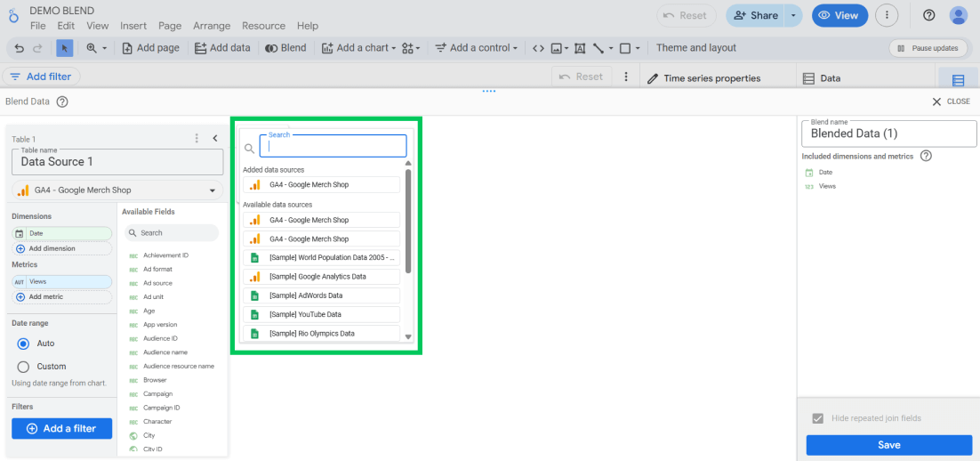Collapse Table 1 panel with the chevron
Screen dimensions: 980x461
coord(215,138)
